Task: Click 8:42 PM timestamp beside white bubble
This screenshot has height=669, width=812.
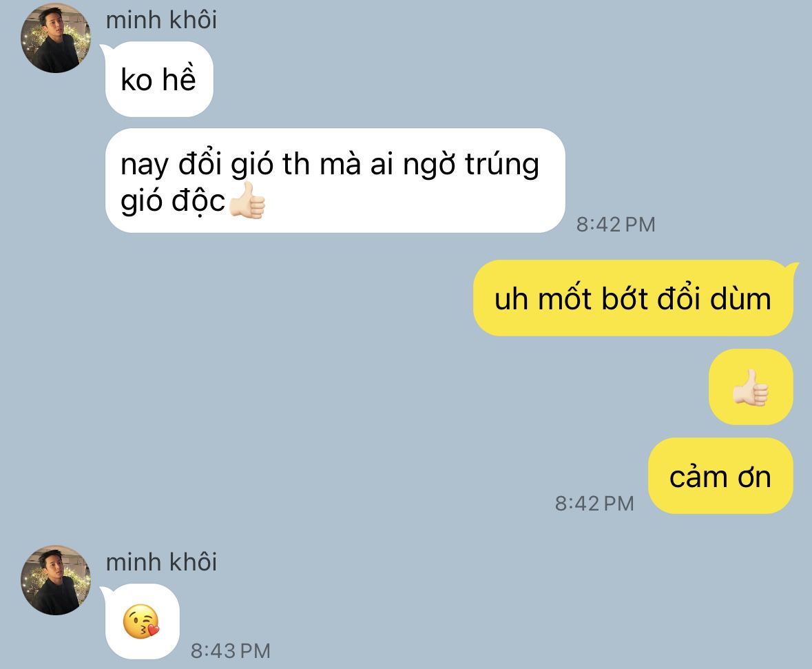Action: (x=616, y=225)
